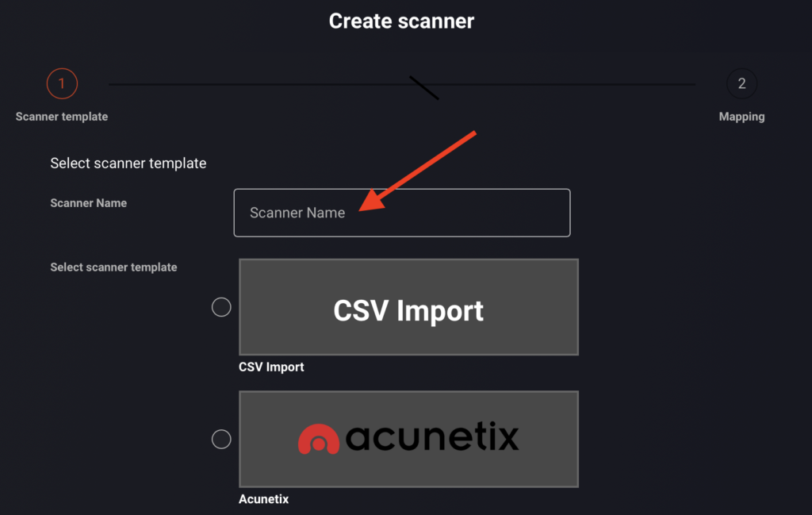Choose the Acunetix template tile

408,440
